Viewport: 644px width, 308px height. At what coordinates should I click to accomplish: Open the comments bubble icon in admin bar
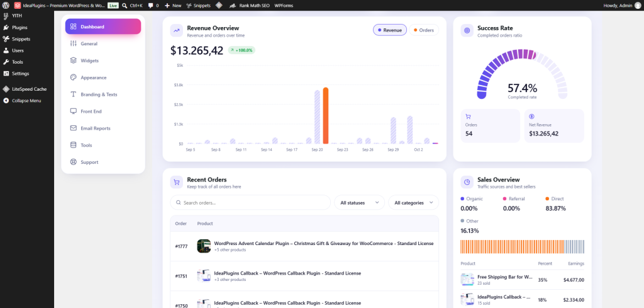151,6
